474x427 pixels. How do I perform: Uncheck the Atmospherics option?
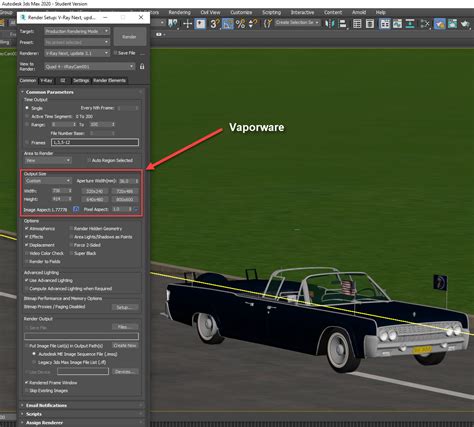(x=27, y=228)
